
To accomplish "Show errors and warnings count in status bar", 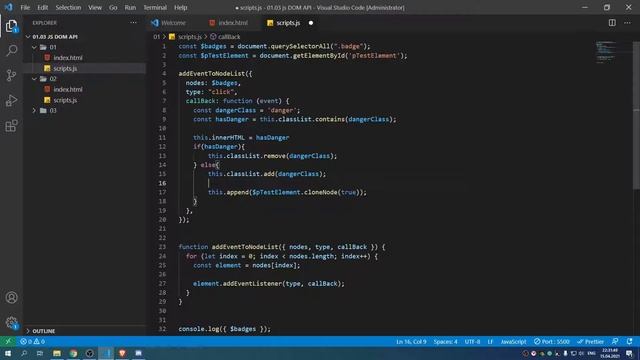I will click(x=33, y=341).
